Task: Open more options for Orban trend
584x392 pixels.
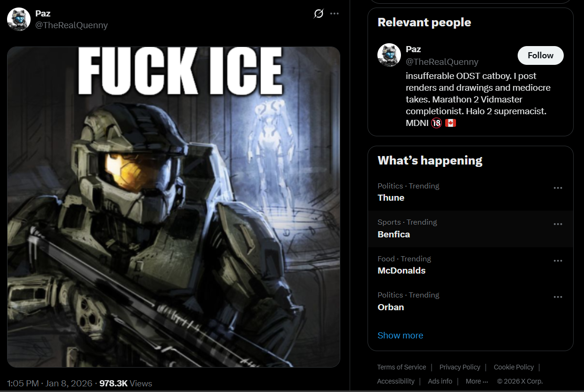Action: (558, 297)
